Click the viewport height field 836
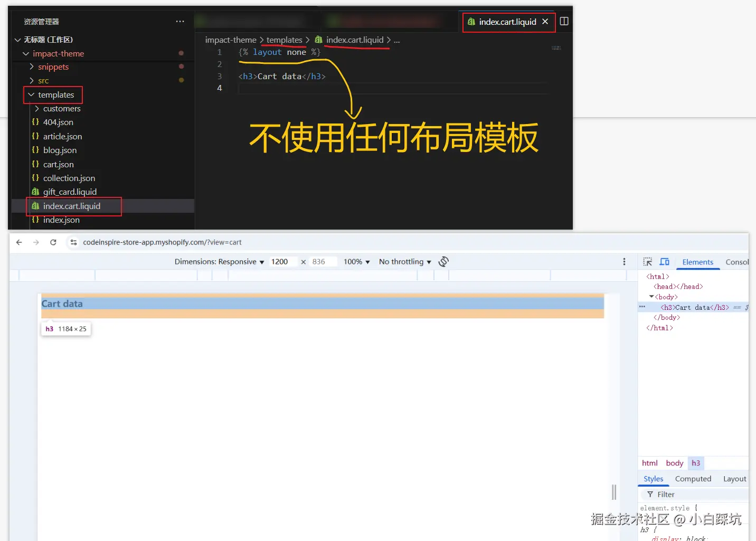 pos(323,262)
